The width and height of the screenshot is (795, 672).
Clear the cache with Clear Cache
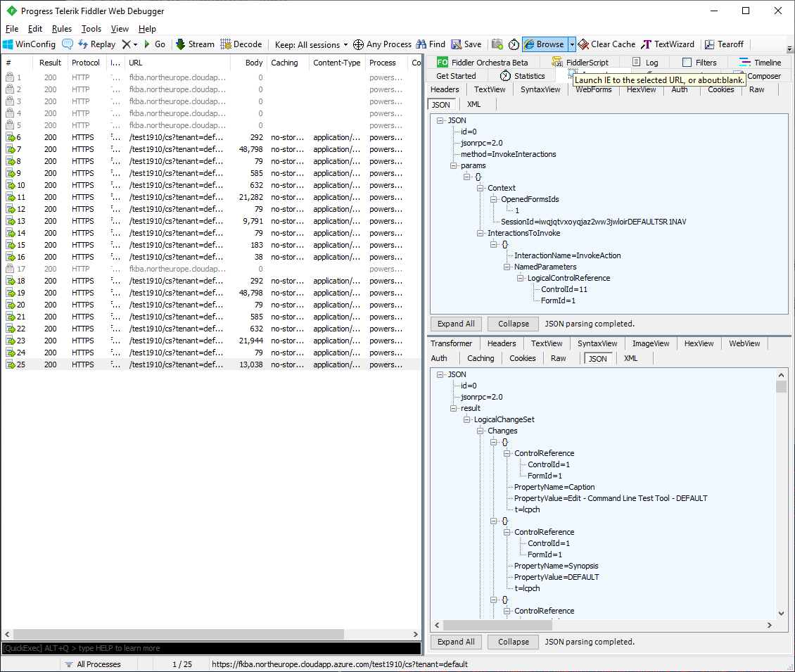606,44
